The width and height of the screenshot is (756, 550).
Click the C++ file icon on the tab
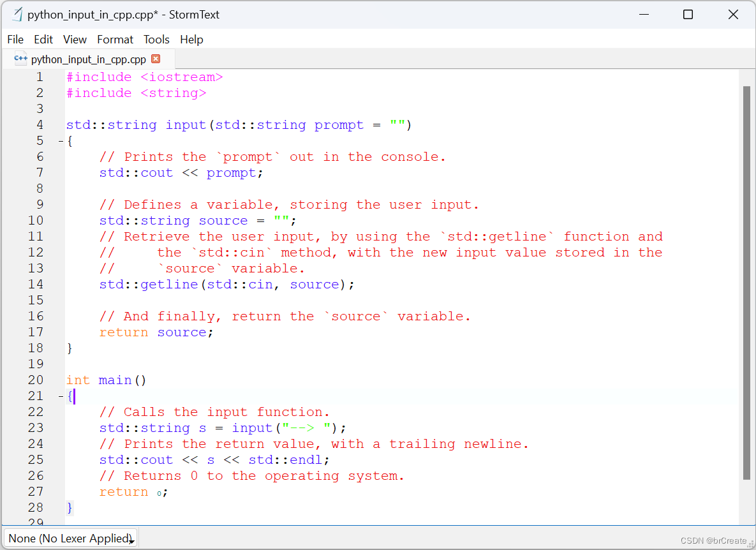click(20, 59)
